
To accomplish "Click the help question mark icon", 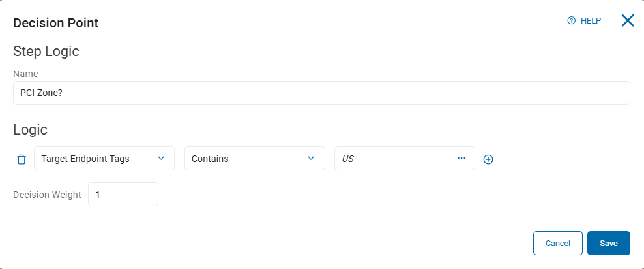I will [x=572, y=21].
